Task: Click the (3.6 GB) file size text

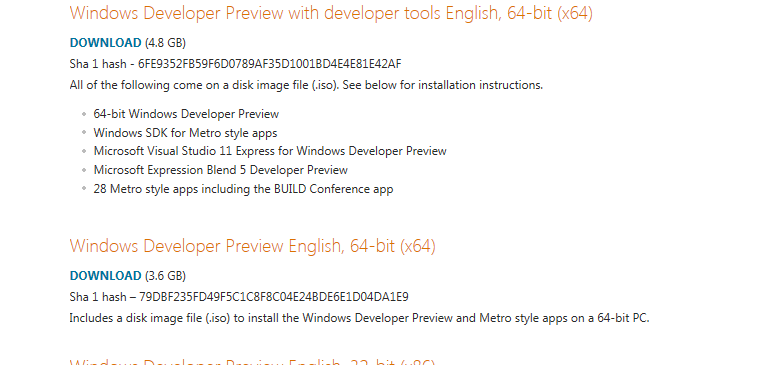Action: coord(165,276)
